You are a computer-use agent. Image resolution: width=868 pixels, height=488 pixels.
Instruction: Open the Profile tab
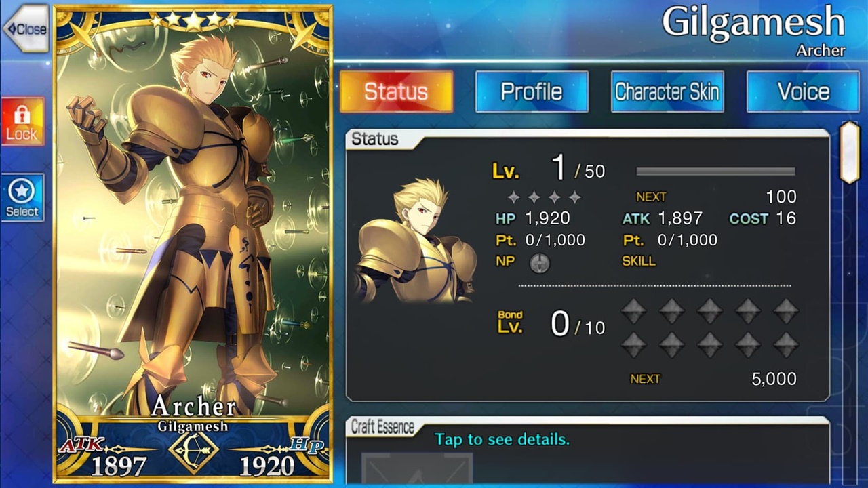[x=532, y=91]
